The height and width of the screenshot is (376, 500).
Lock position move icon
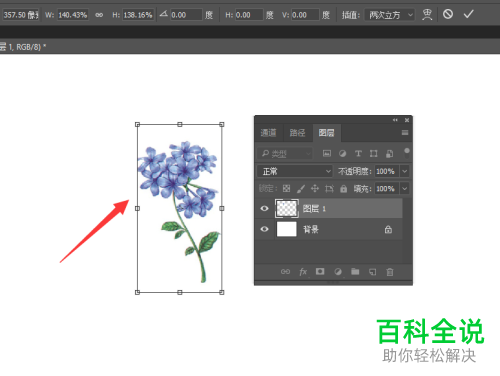click(315, 189)
